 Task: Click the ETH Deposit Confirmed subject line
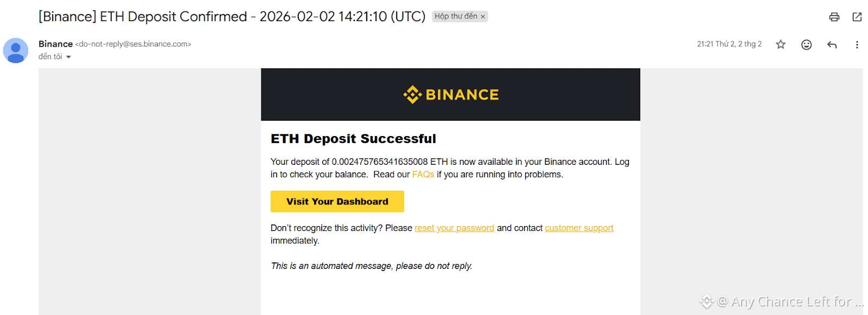[x=232, y=17]
